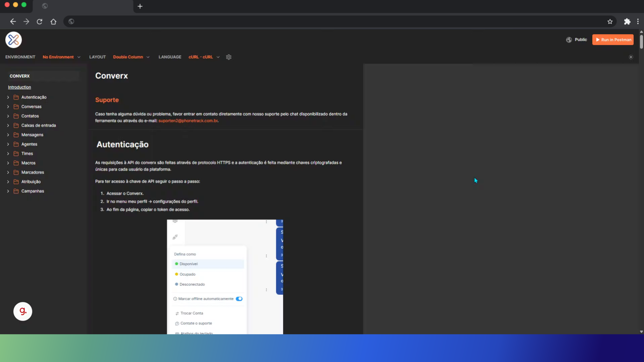Click the red g. floating badge
The image size is (644, 362).
(23, 311)
